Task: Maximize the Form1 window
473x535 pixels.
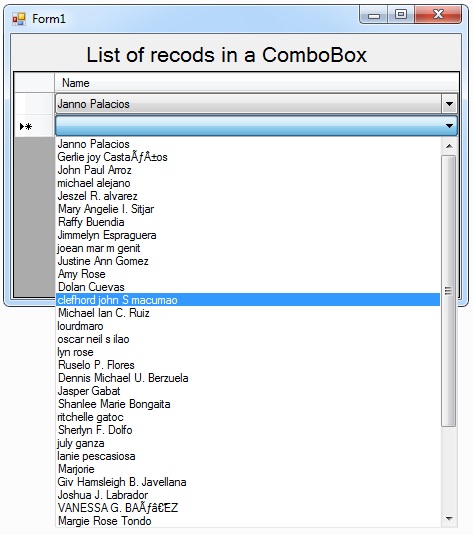Action: (x=401, y=15)
